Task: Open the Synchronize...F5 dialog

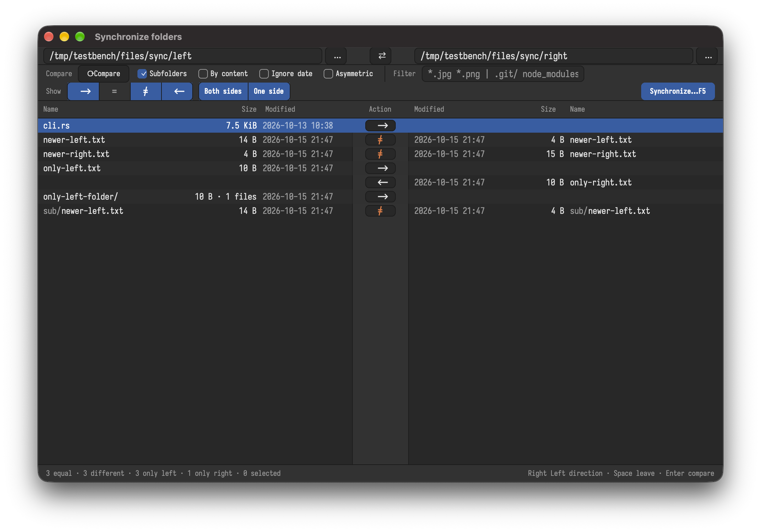Action: (678, 91)
